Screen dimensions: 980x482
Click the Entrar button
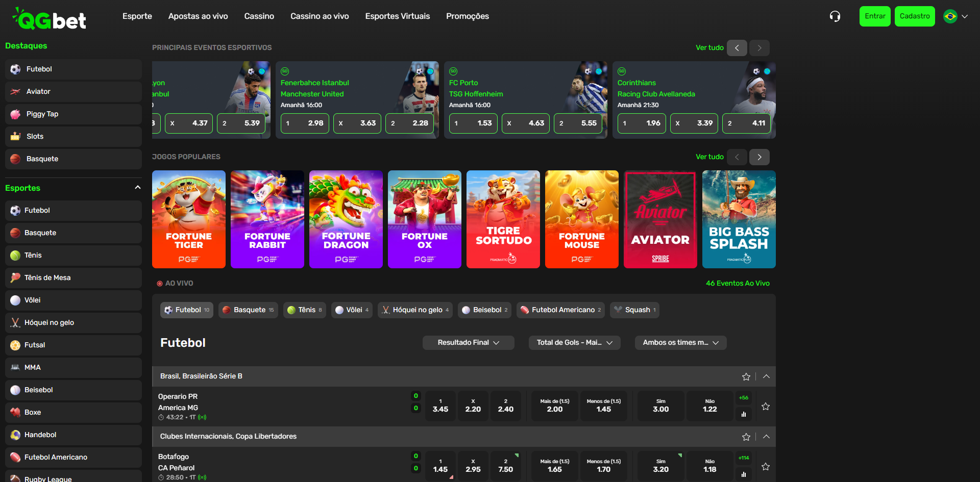pos(875,16)
